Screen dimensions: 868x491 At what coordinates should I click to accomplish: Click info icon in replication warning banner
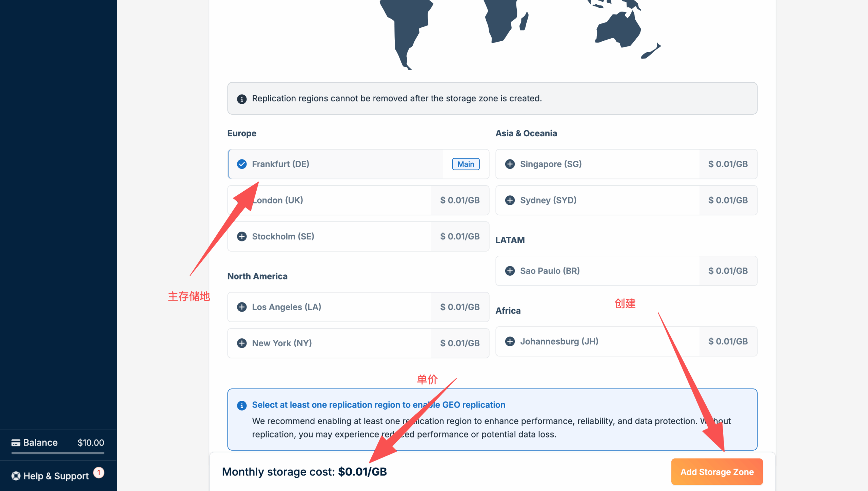point(242,99)
